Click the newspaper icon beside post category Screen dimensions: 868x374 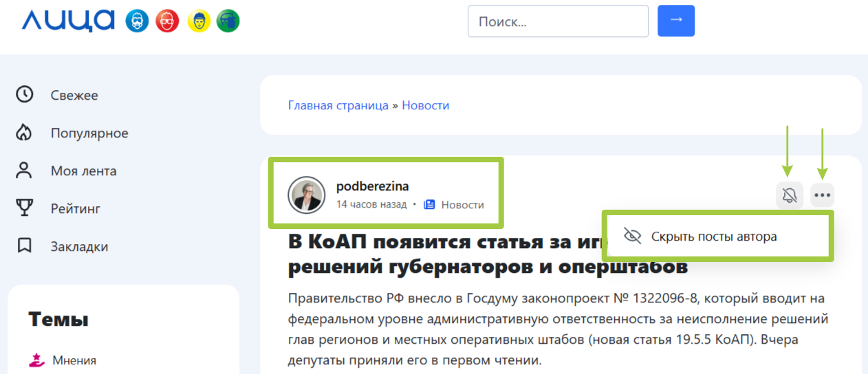pos(430,204)
